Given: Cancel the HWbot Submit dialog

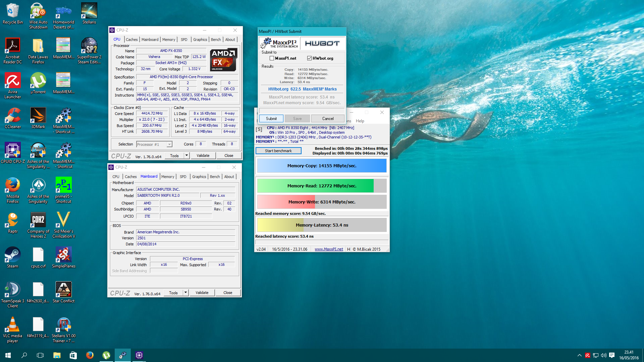Looking at the screenshot, I should point(328,119).
